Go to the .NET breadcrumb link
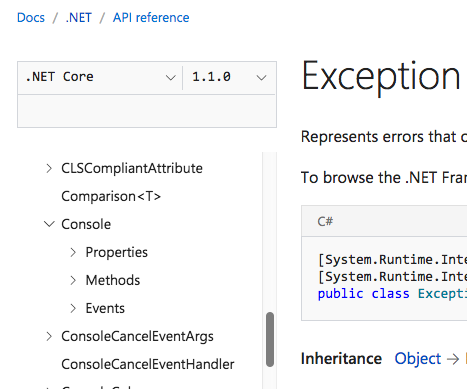 tap(79, 18)
